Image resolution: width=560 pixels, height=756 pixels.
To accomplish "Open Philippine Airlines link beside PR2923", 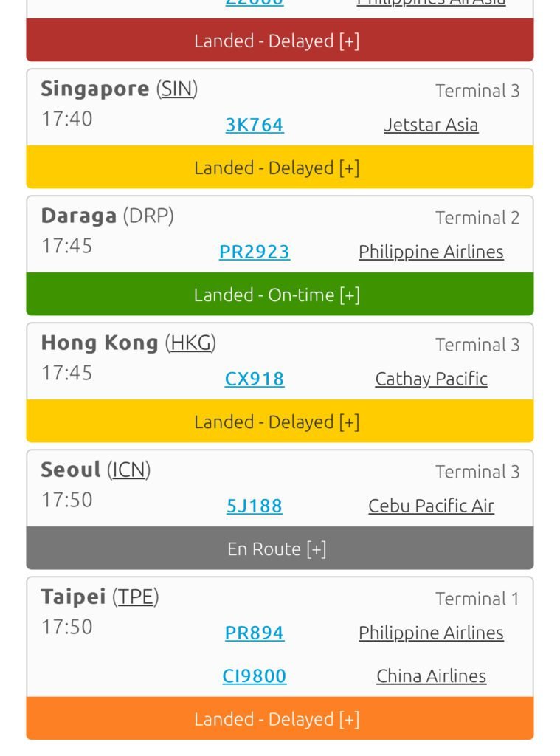I will click(431, 252).
